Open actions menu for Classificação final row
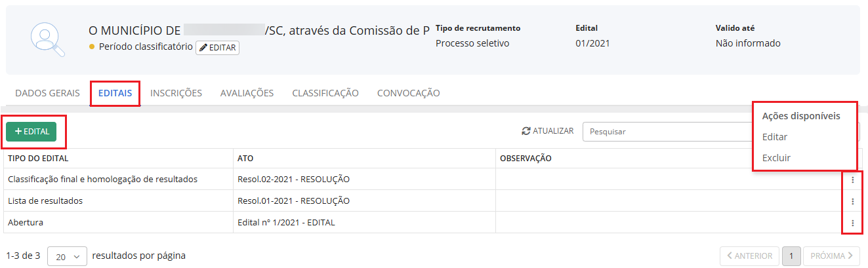Screen dimensions: 868x268 click(852, 180)
